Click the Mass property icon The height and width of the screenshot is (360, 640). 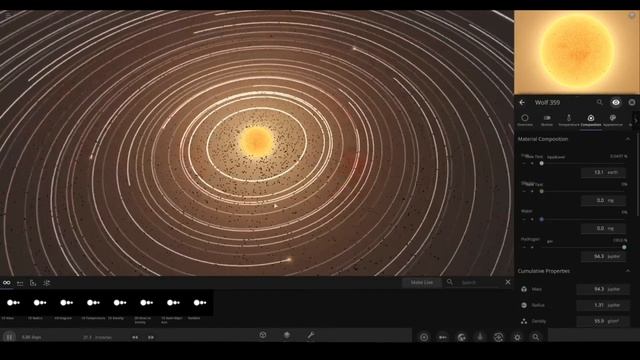point(524,289)
